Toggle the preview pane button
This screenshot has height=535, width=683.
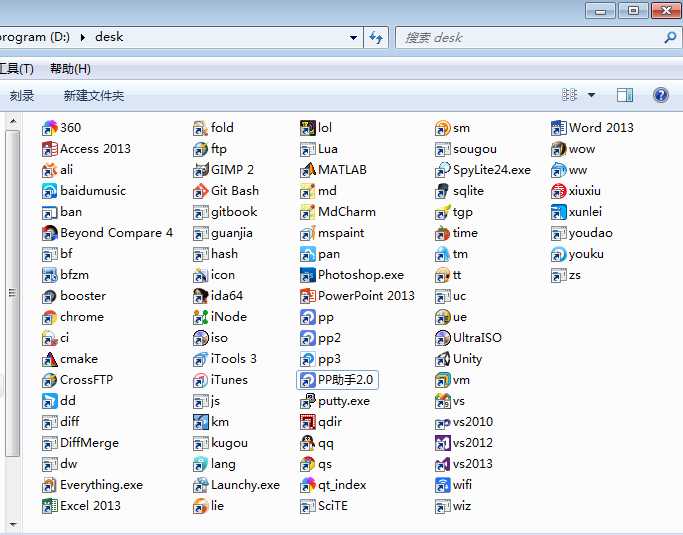click(625, 95)
